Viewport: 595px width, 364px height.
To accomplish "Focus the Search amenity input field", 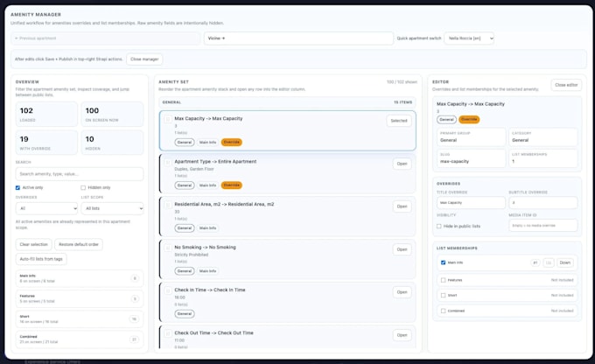I will [x=80, y=174].
